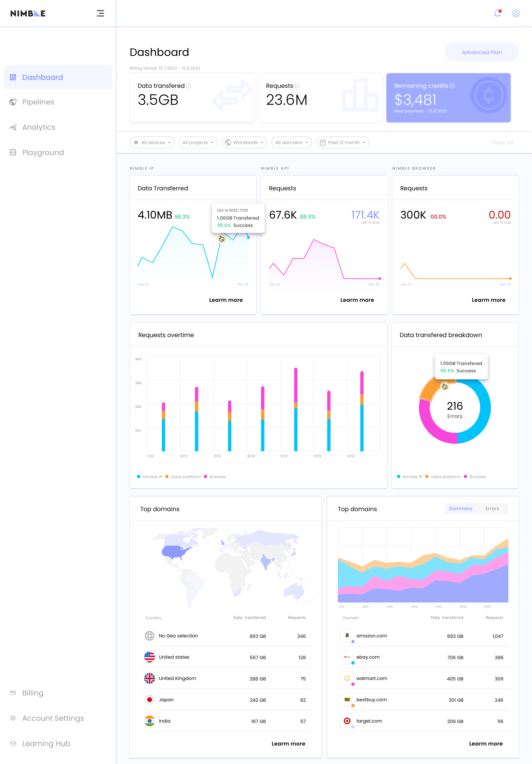Click the notification bell icon
Viewport: 532px width, 764px height.
[x=497, y=13]
